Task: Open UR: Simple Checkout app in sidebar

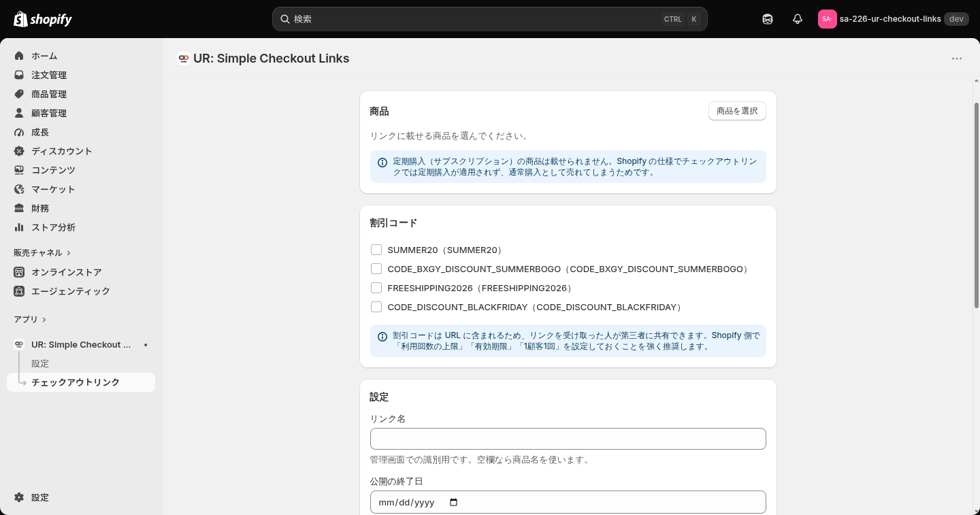Action: pos(81,345)
